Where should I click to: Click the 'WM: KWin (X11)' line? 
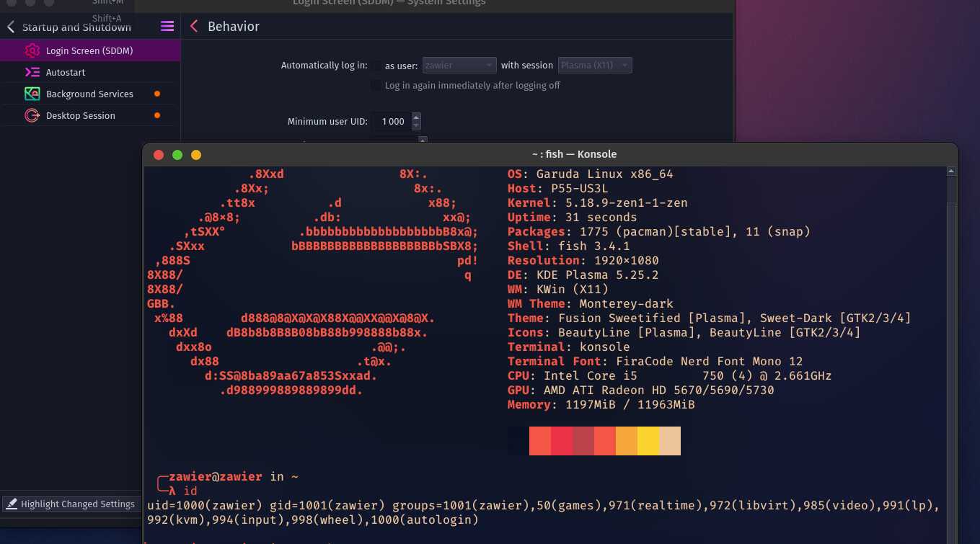point(557,290)
